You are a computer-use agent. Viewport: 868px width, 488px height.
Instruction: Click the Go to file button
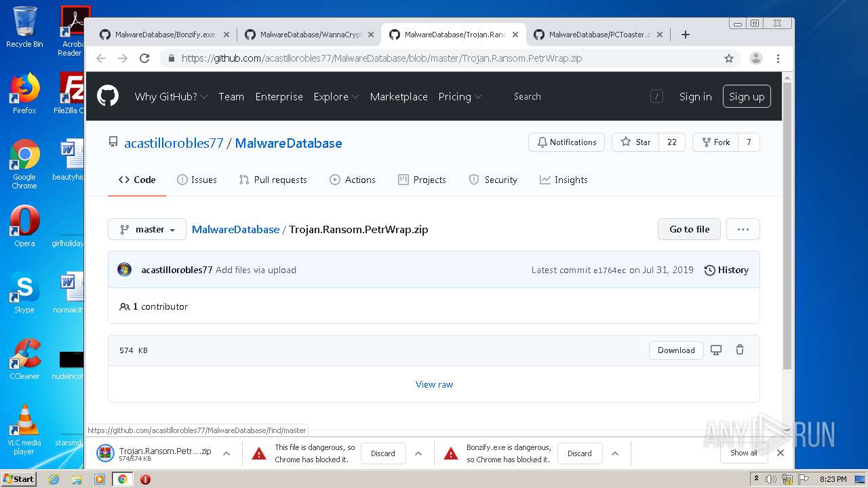point(689,229)
